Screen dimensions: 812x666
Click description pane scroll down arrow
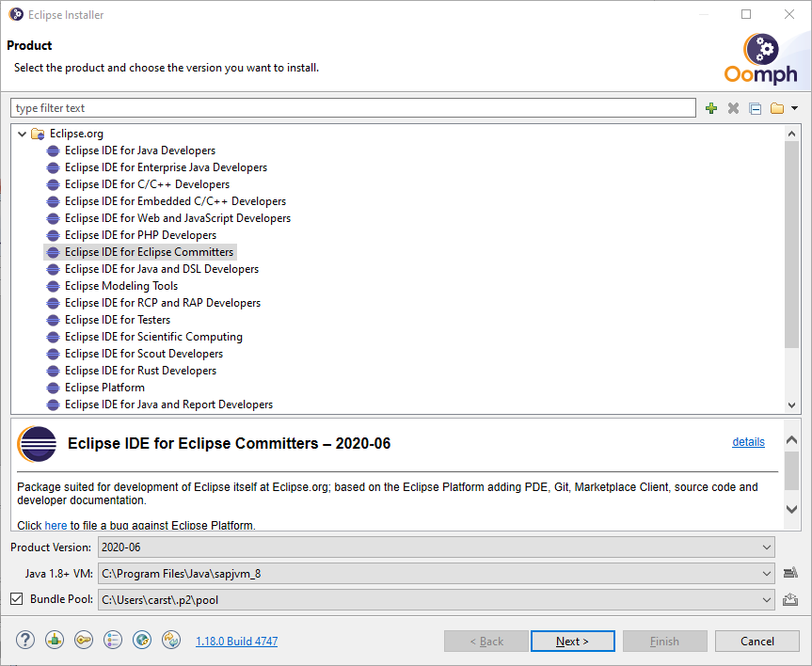pyautogui.click(x=791, y=509)
